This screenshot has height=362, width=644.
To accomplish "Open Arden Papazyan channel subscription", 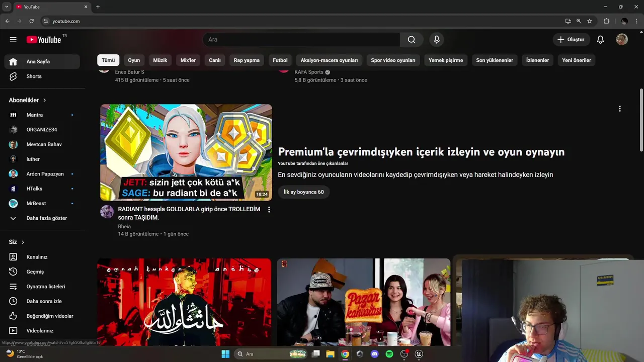I will point(42,174).
